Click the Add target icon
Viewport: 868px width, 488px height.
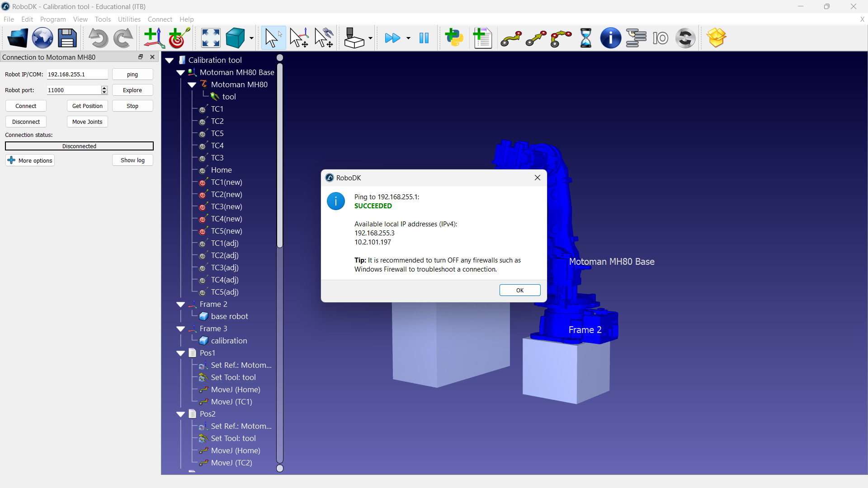179,38
